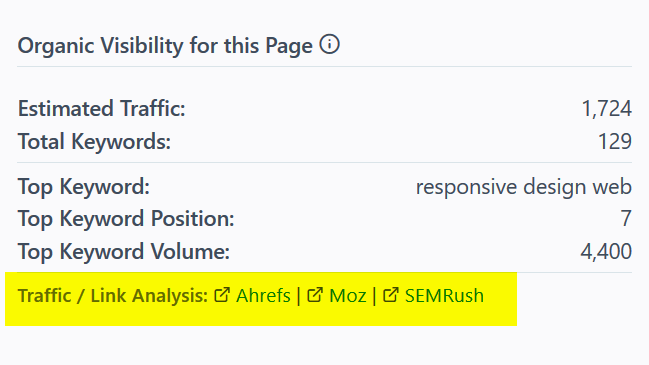649x365 pixels.
Task: Open the Ahrefs analysis link
Action: pyautogui.click(x=263, y=295)
